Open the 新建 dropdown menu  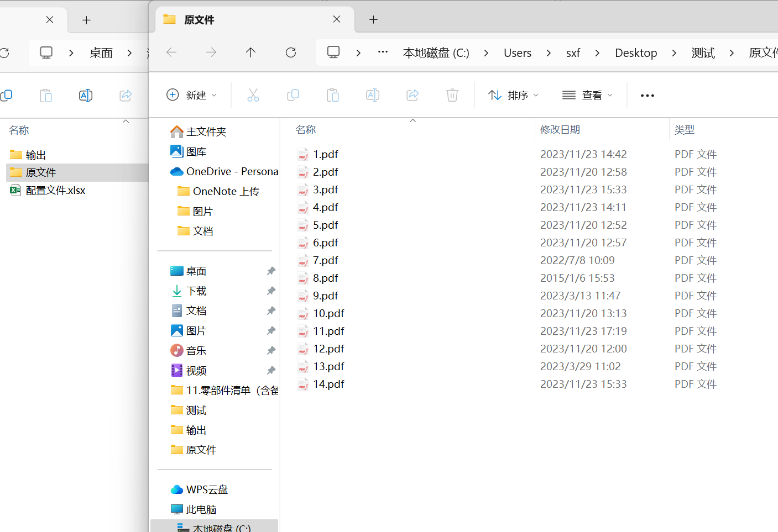[192, 95]
